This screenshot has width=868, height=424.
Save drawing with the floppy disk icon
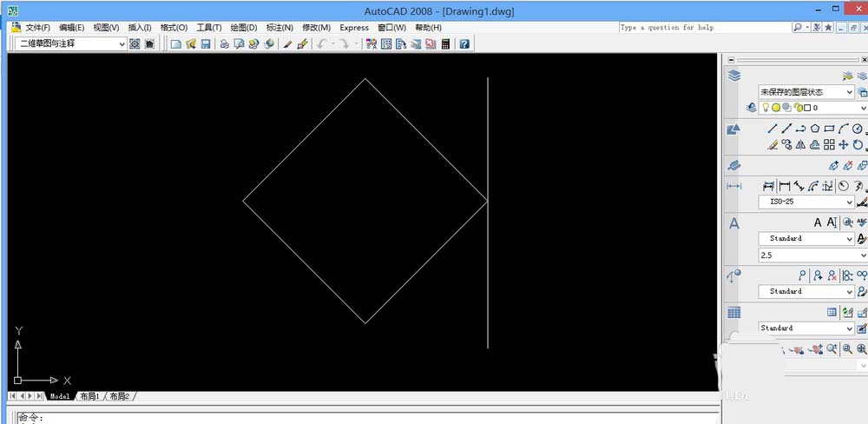pyautogui.click(x=206, y=44)
